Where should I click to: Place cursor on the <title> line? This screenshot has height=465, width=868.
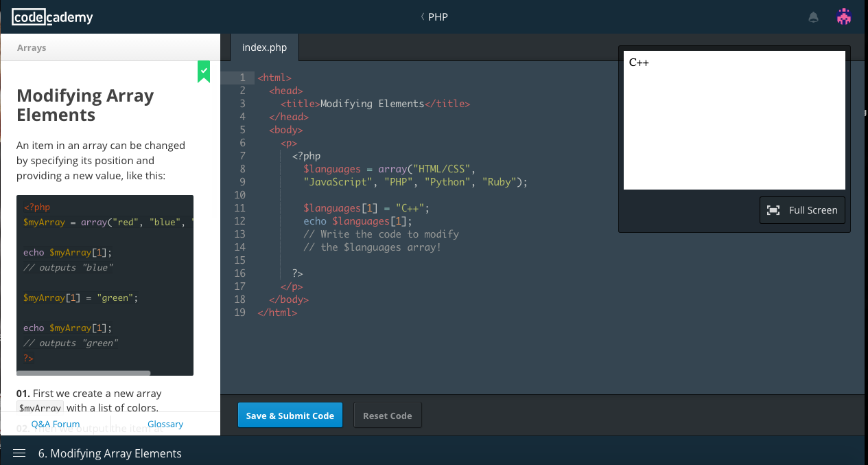point(375,104)
